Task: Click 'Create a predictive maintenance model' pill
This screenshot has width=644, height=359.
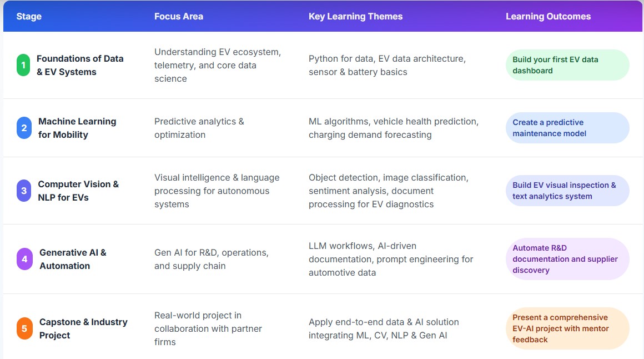Action: (567, 128)
